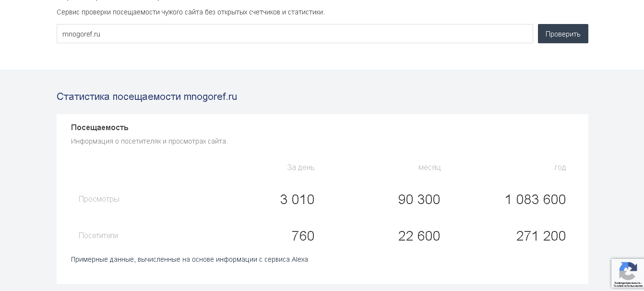Open the Условия использования link
This screenshot has height=291, width=644.
[628, 287]
